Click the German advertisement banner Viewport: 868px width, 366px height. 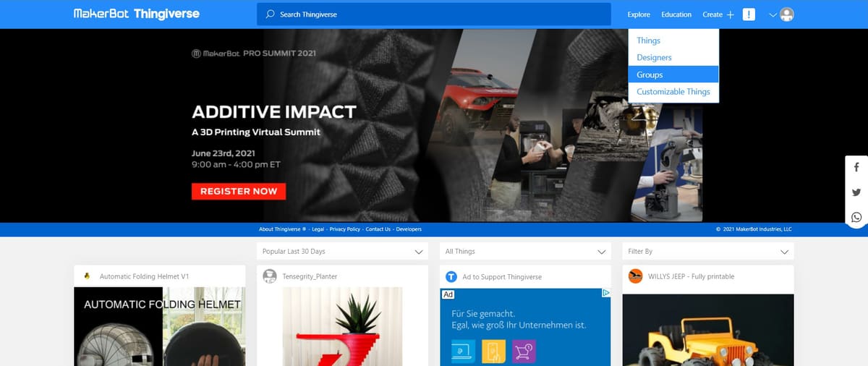[x=525, y=327]
